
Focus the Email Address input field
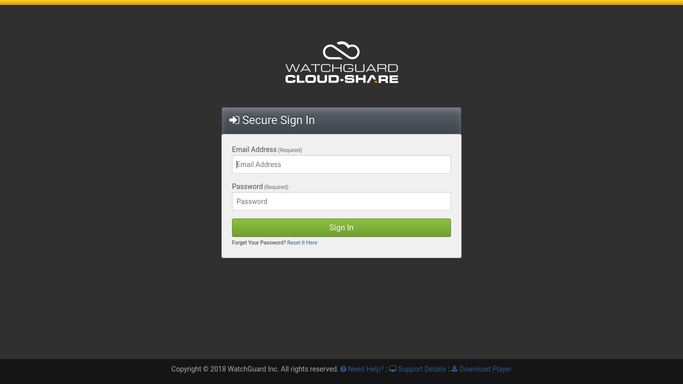[341, 165]
